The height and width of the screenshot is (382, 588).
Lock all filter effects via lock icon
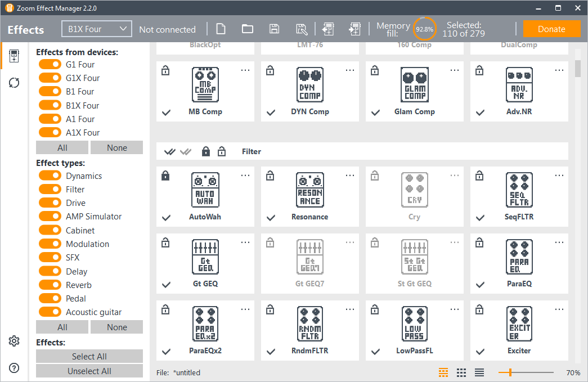click(205, 151)
